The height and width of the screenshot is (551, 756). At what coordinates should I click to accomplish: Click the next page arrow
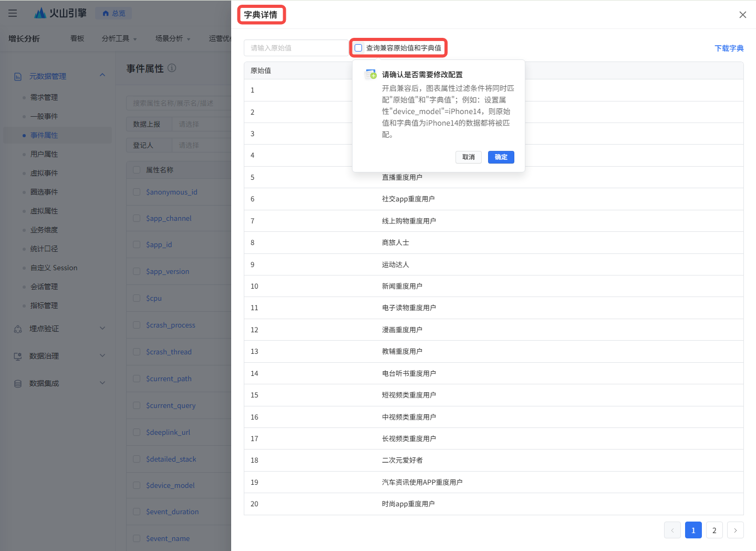click(736, 530)
